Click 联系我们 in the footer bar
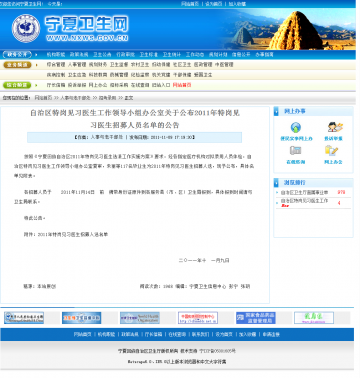 pos(200,334)
